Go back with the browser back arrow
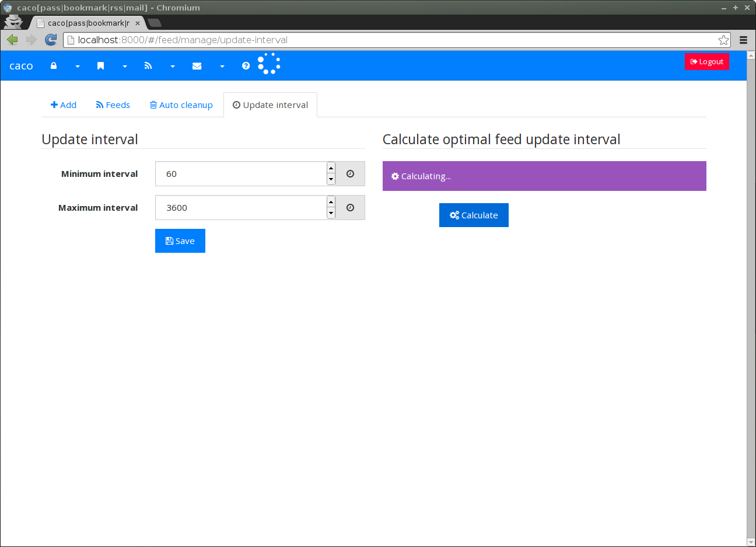 coord(12,40)
